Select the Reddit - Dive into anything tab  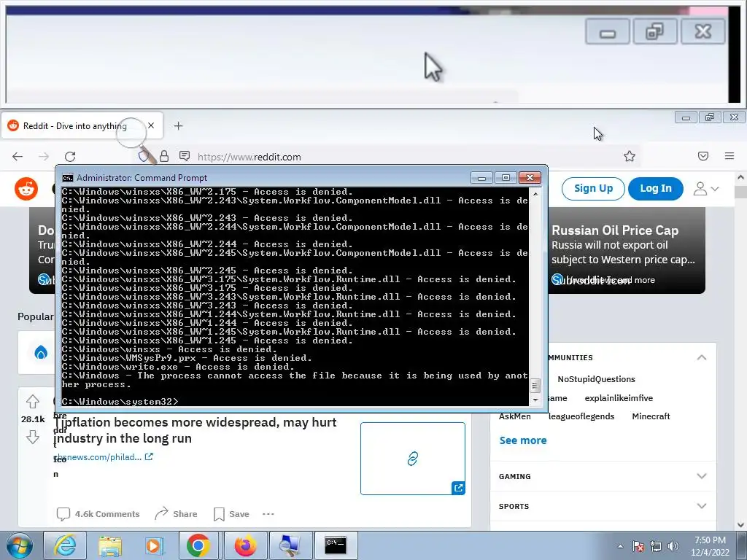[x=82, y=125]
